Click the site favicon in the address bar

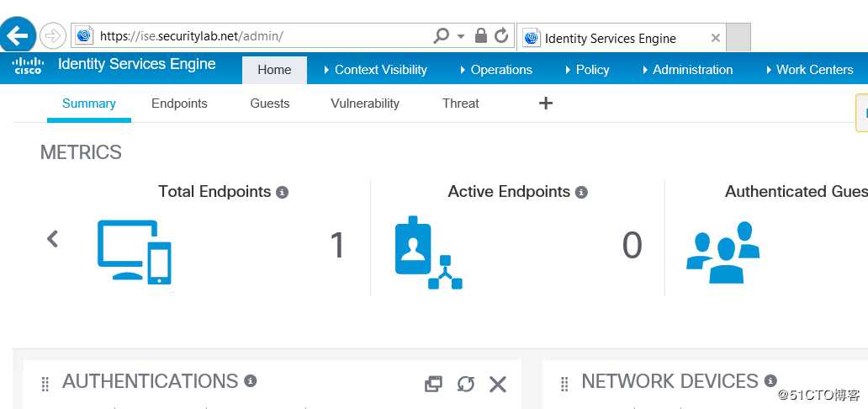tap(84, 36)
